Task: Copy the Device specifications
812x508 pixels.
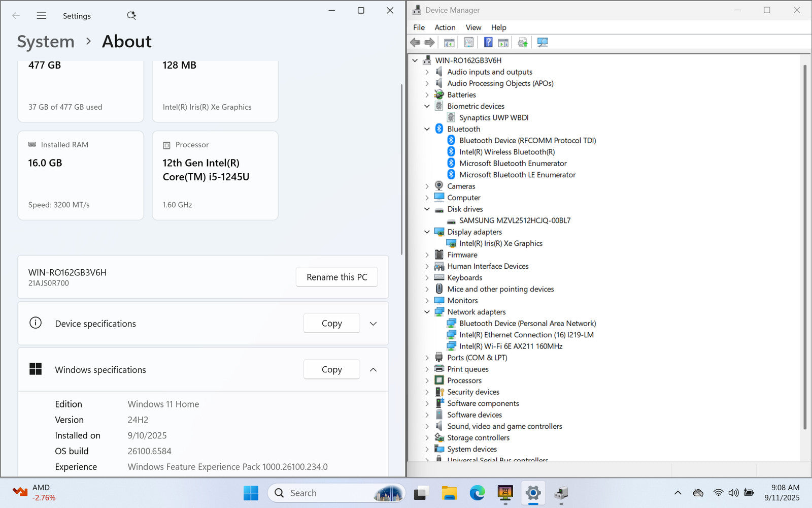Action: pos(331,324)
